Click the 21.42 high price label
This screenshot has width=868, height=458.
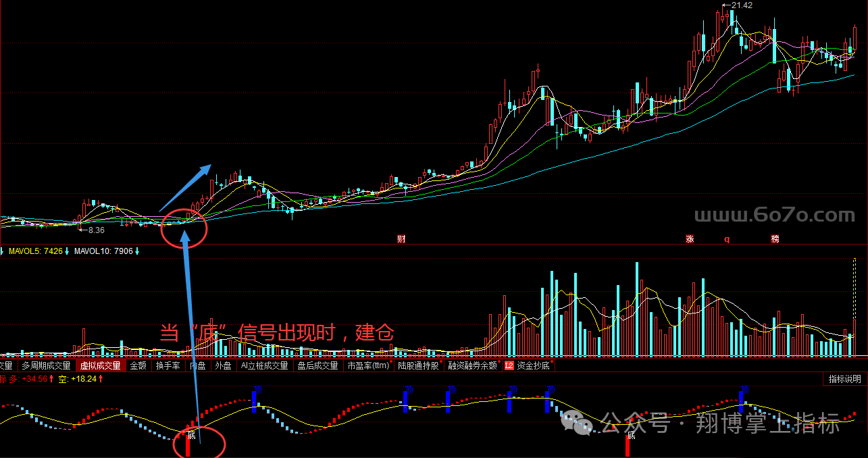point(741,5)
